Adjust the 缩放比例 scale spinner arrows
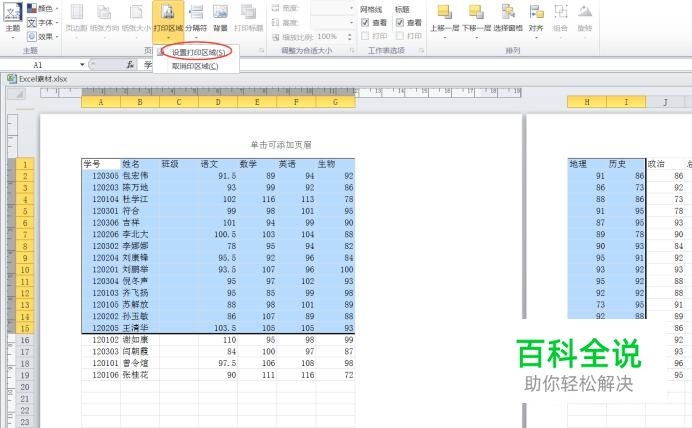Image resolution: width=692 pixels, height=428 pixels. pyautogui.click(x=350, y=37)
